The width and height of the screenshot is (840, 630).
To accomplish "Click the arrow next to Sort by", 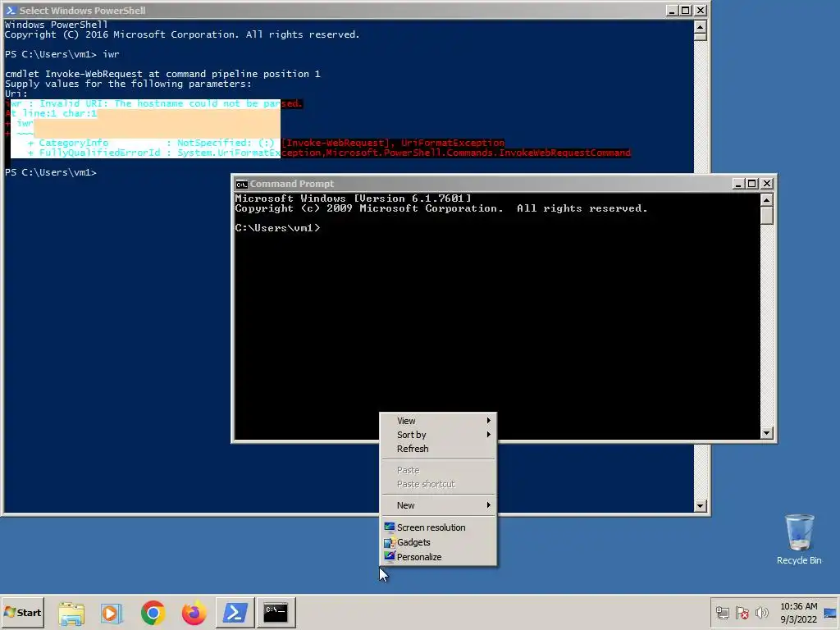I will [488, 435].
